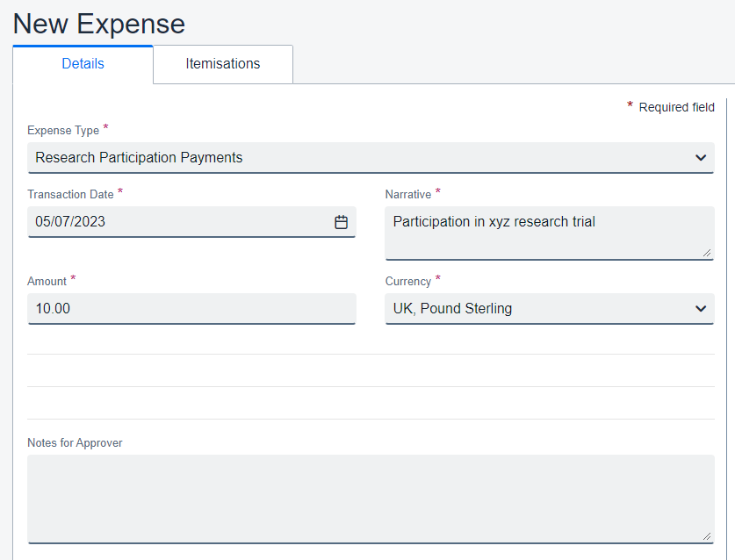Click the New Expense page heading
The width and height of the screenshot is (735, 560).
point(99,24)
